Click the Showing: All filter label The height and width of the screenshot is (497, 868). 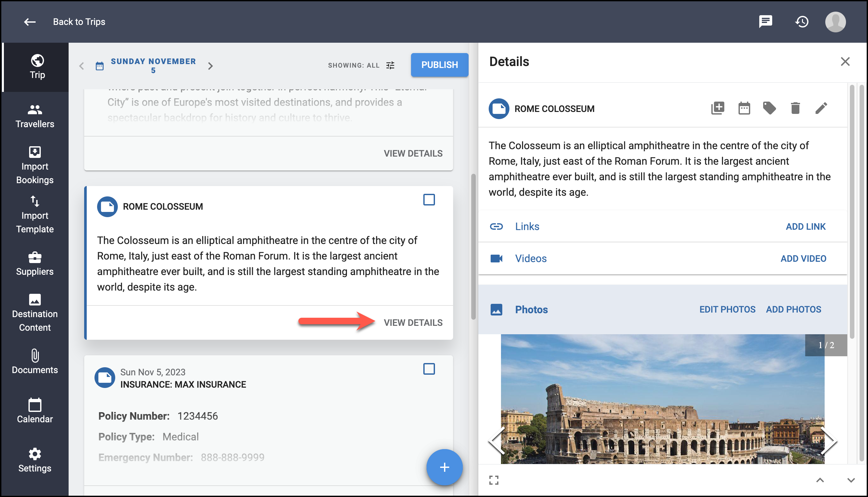(x=354, y=65)
